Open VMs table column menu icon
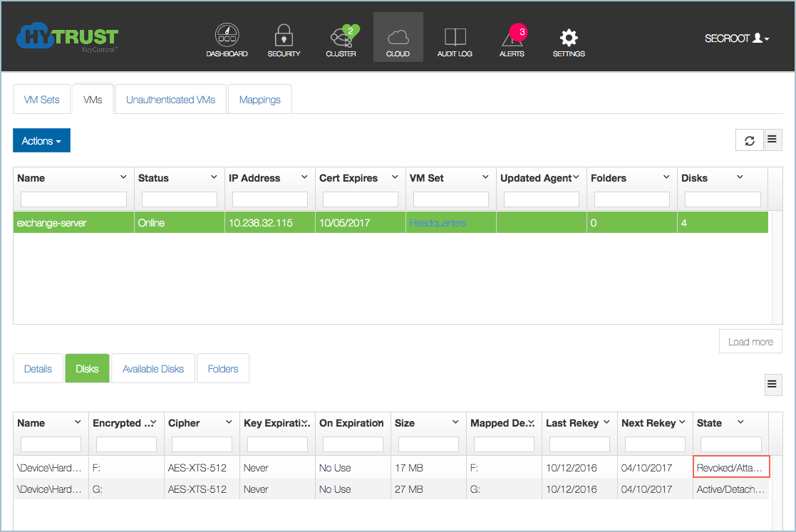 click(772, 140)
